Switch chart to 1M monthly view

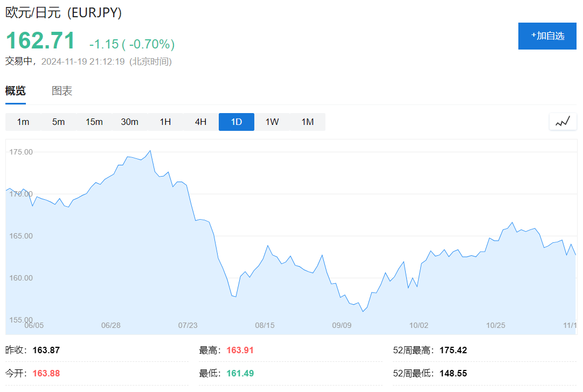click(307, 122)
